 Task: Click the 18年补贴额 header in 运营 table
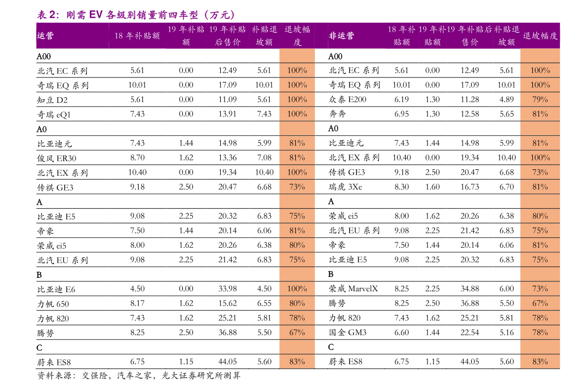point(137,36)
